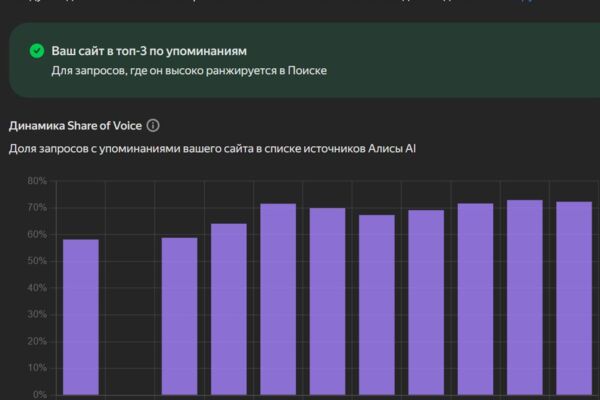Select the last purple bar in the chart
The image size is (600, 400).
tap(574, 298)
